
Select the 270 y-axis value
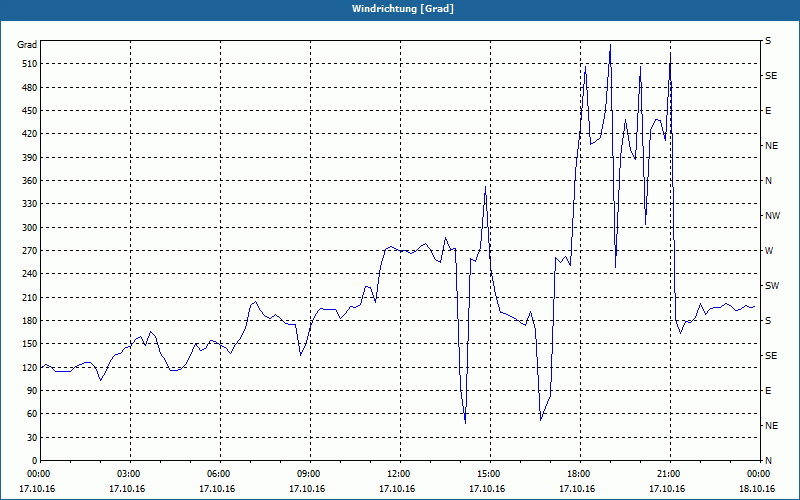[30, 251]
